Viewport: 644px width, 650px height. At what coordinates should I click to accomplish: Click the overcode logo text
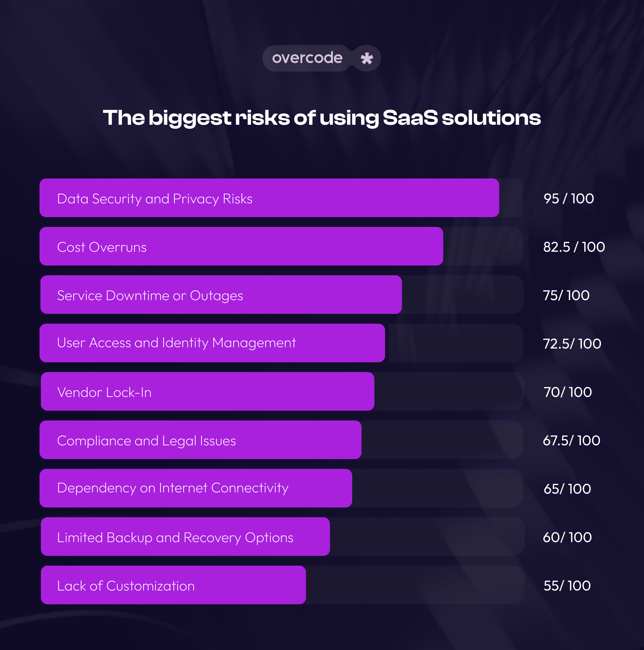coord(307,58)
